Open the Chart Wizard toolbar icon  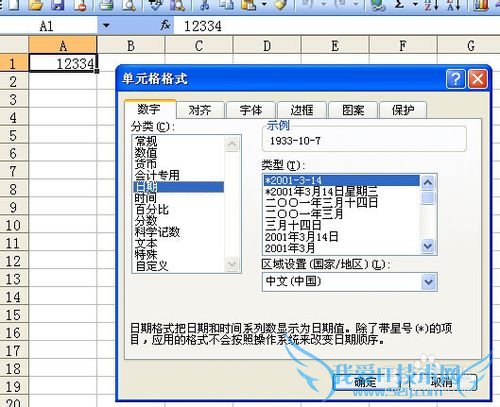coord(481,5)
